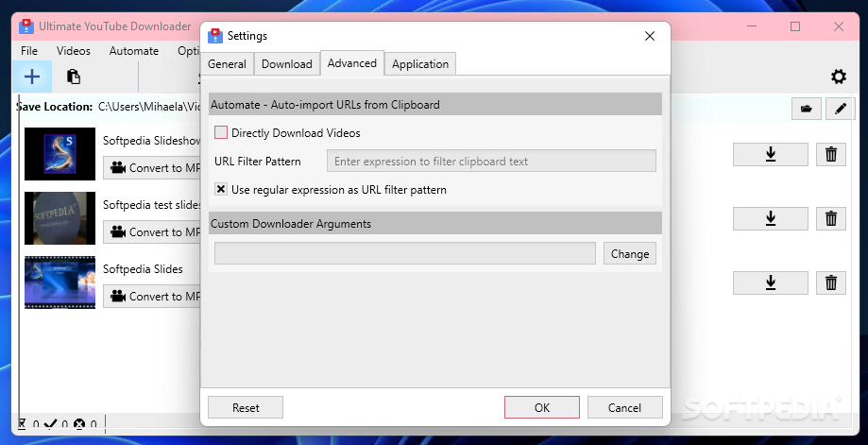Click the URL Filter Pattern label

pyautogui.click(x=258, y=162)
